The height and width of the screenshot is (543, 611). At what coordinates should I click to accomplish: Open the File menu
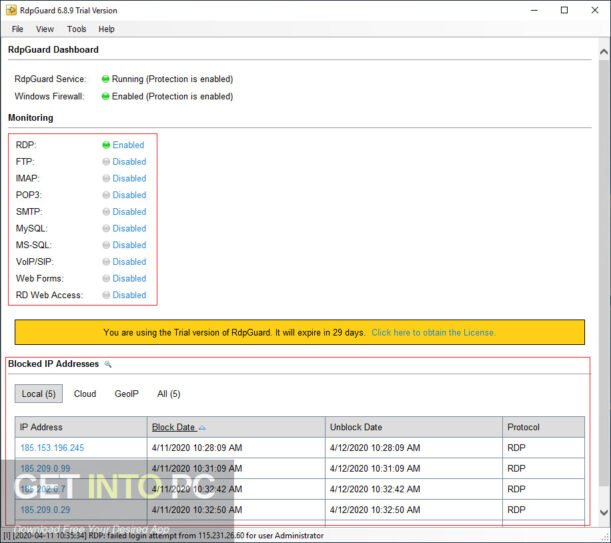17,29
